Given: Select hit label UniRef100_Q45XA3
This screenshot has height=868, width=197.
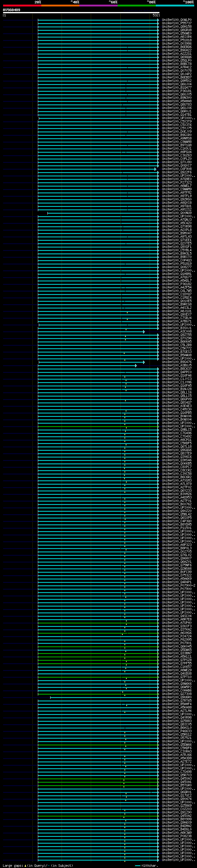Looking at the screenshot, I should pos(176,779).
